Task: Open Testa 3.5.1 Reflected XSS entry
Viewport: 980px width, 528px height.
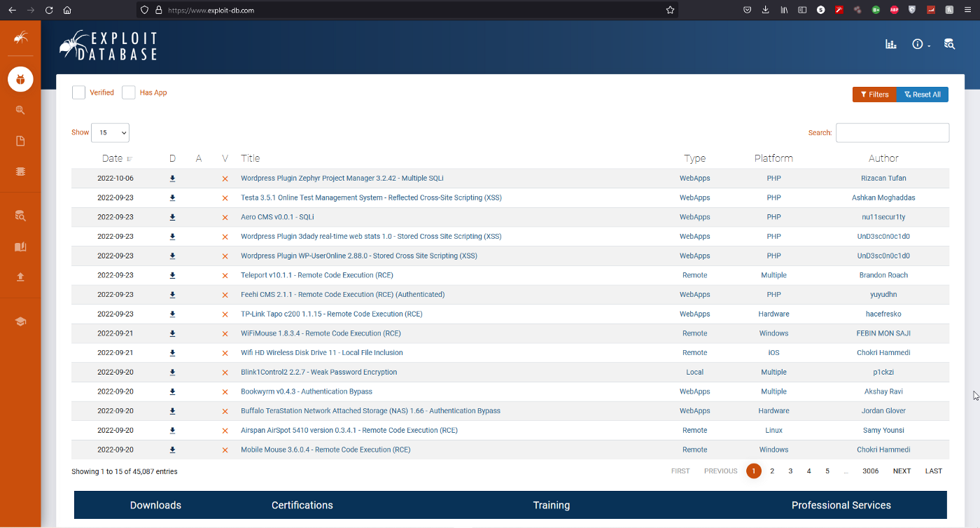Action: tap(371, 198)
